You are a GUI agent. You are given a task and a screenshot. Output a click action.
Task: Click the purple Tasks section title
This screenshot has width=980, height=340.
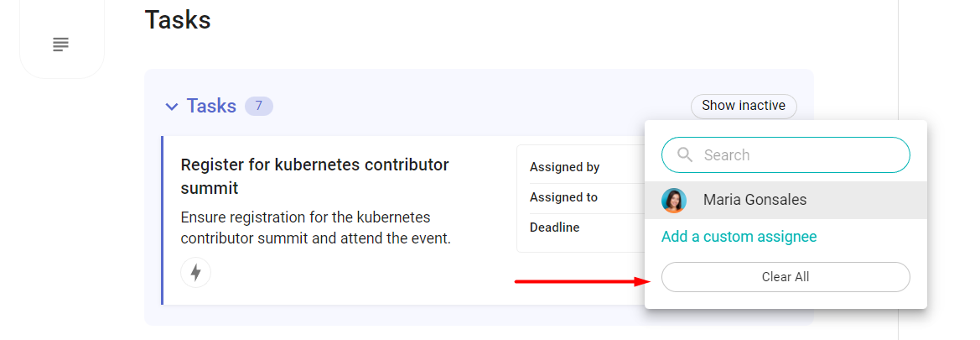pos(211,106)
